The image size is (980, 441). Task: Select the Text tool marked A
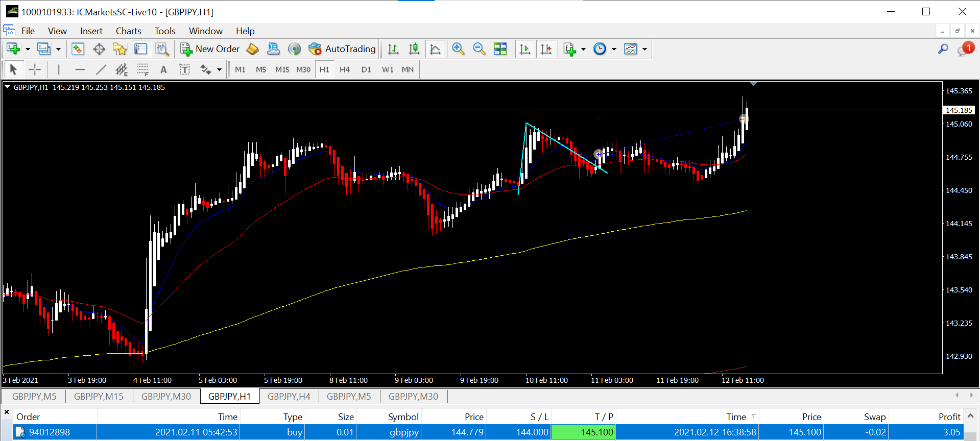click(x=163, y=69)
